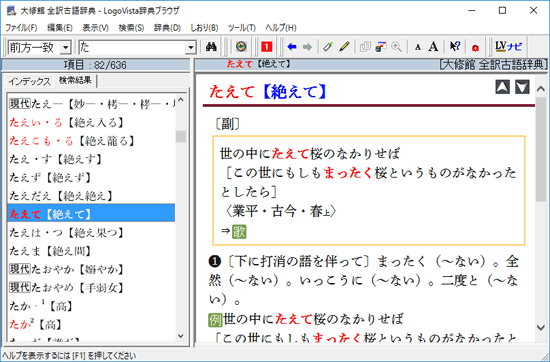Open the ファイル(F) menu
The width and height of the screenshot is (550, 362).
point(21,28)
